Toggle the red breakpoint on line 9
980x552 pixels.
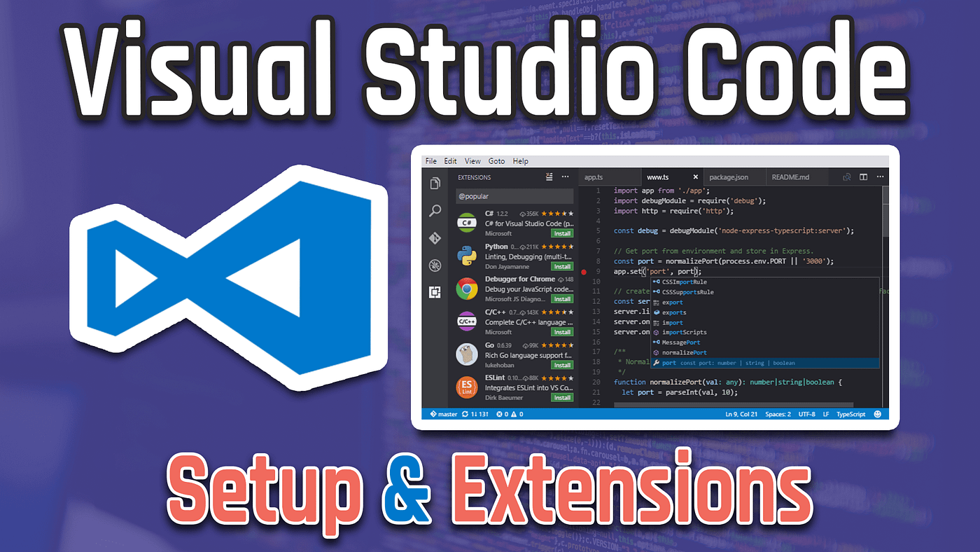584,271
